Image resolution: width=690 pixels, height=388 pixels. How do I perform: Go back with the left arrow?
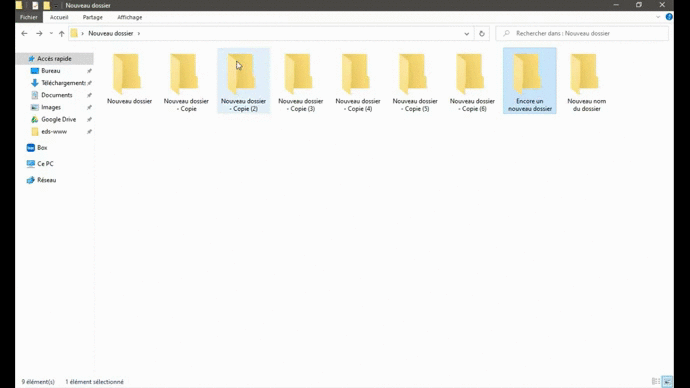tap(24, 33)
